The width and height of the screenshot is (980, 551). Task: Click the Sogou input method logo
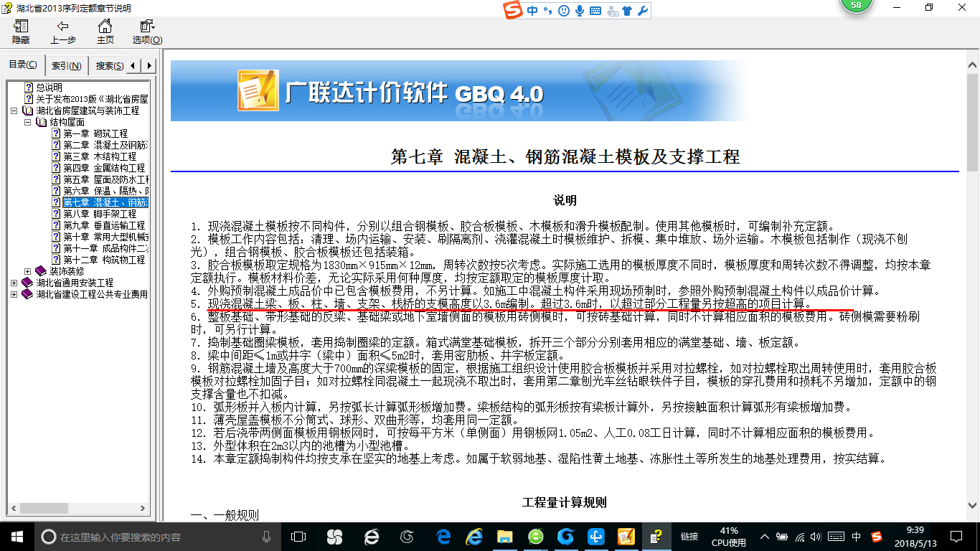tap(513, 11)
